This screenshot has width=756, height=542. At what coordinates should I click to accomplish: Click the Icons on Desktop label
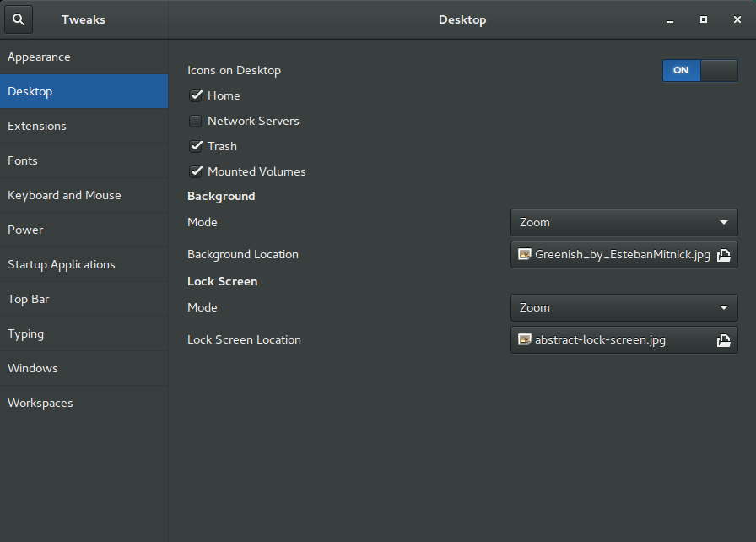pyautogui.click(x=234, y=70)
